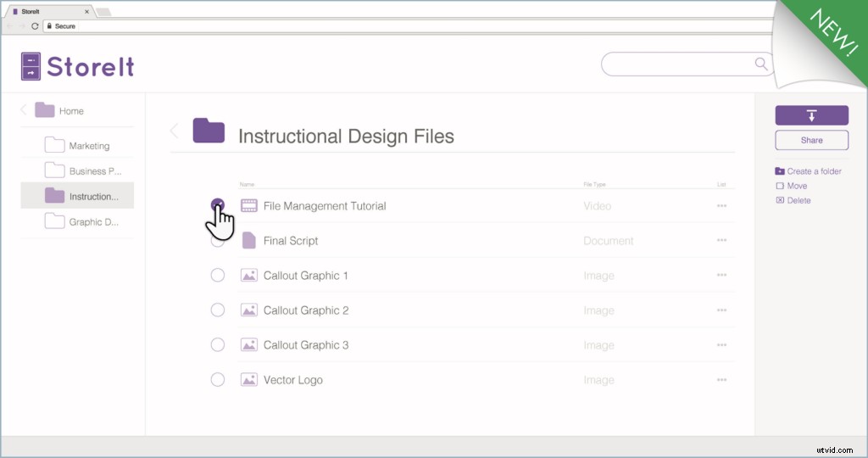Viewport: 868px width, 458px height.
Task: Toggle selection circle for Vector Logo
Action: [x=218, y=379]
